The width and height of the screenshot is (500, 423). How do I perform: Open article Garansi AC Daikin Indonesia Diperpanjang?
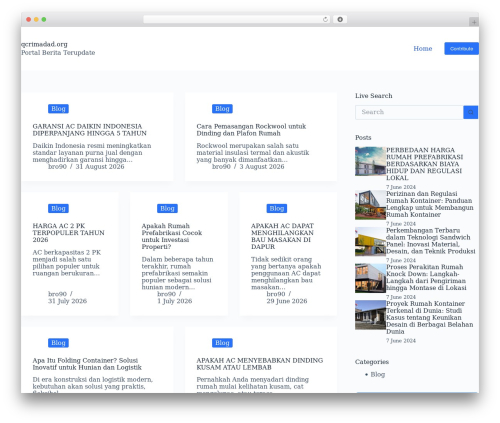pos(89,130)
